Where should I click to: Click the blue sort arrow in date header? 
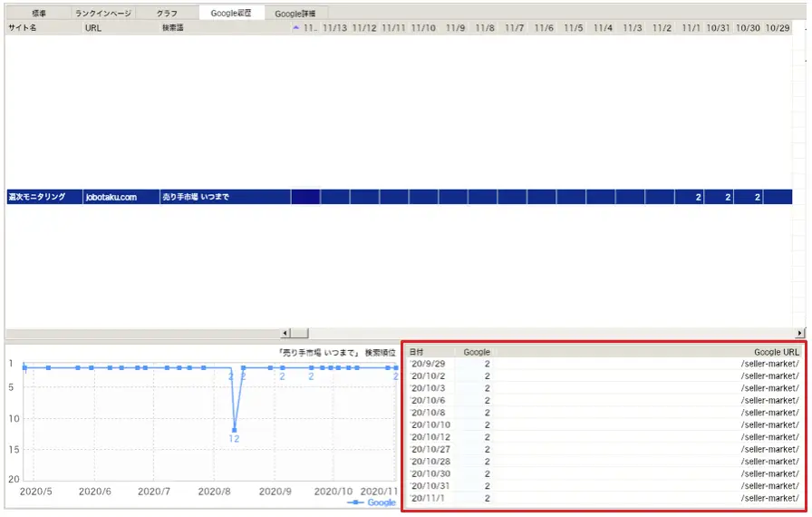coord(295,27)
